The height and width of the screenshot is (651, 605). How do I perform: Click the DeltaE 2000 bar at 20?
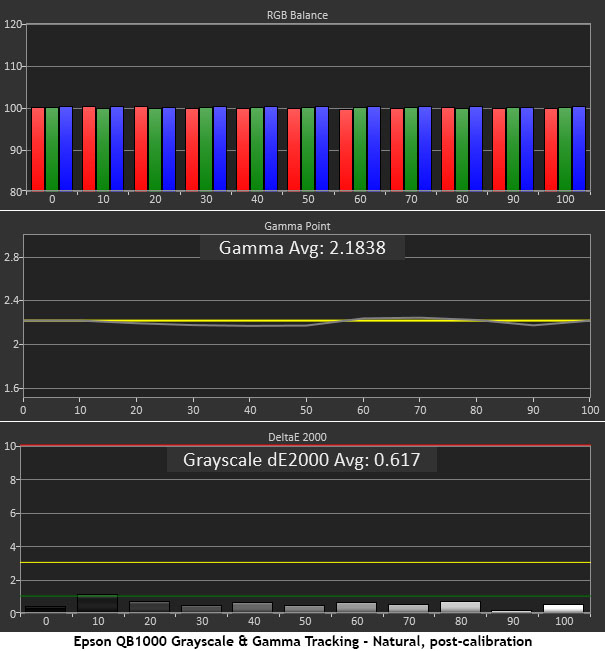[149, 607]
